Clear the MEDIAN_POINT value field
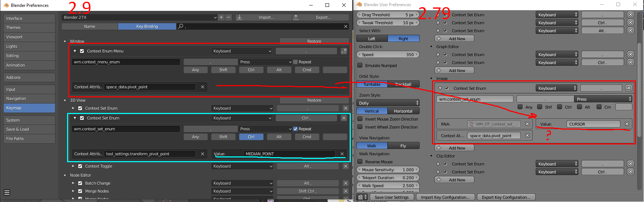This screenshot has width=644, height=202. 342,154
